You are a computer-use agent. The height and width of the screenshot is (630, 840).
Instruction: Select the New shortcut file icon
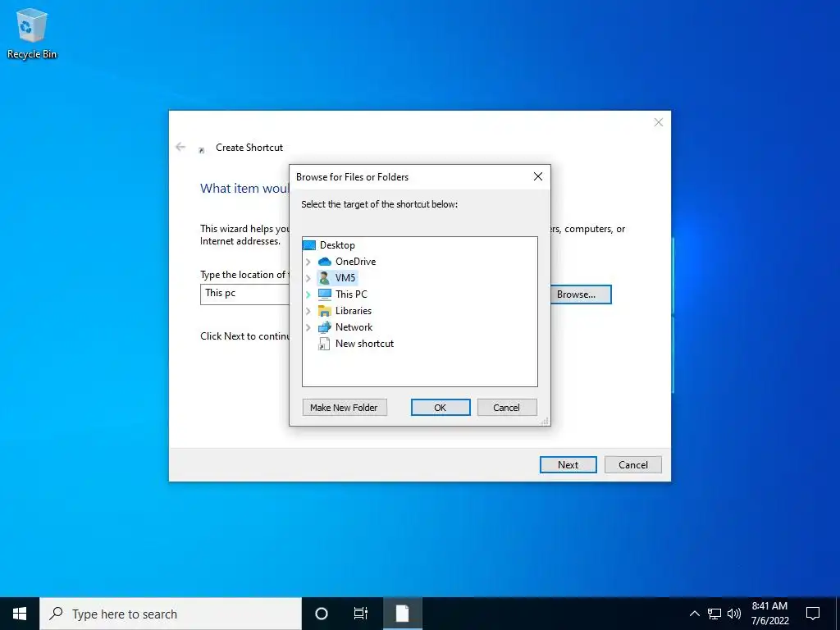[x=324, y=344]
